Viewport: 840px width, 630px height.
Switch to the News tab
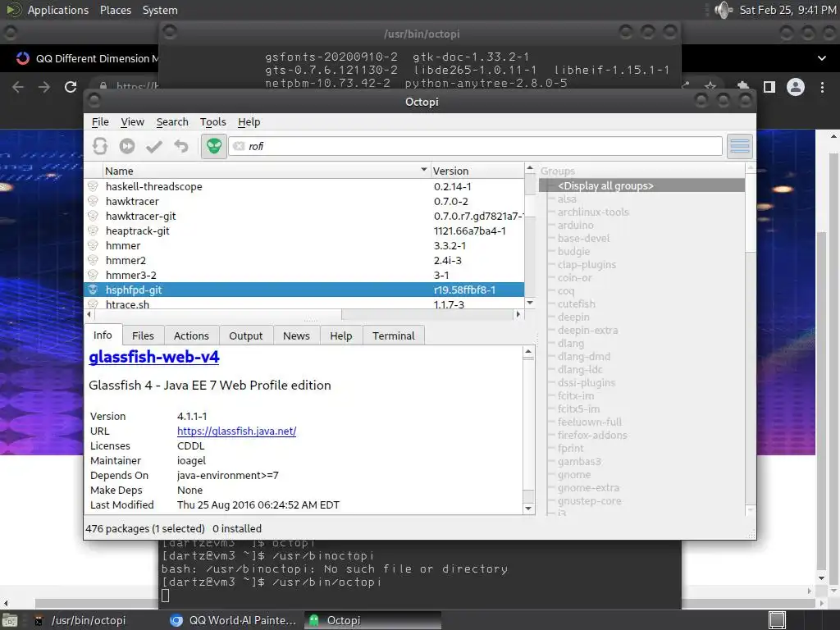pyautogui.click(x=296, y=336)
